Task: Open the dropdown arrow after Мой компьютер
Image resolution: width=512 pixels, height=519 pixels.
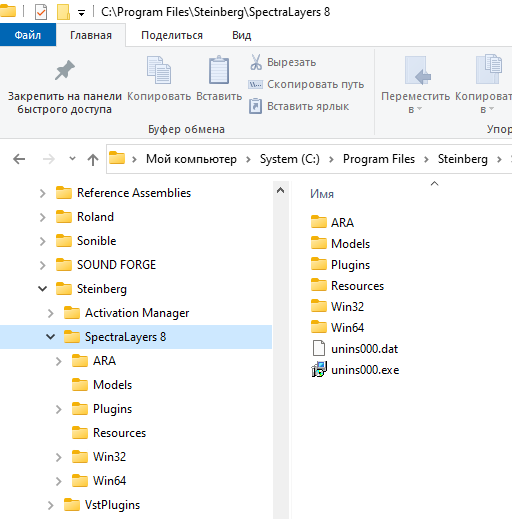Action: tap(248, 160)
